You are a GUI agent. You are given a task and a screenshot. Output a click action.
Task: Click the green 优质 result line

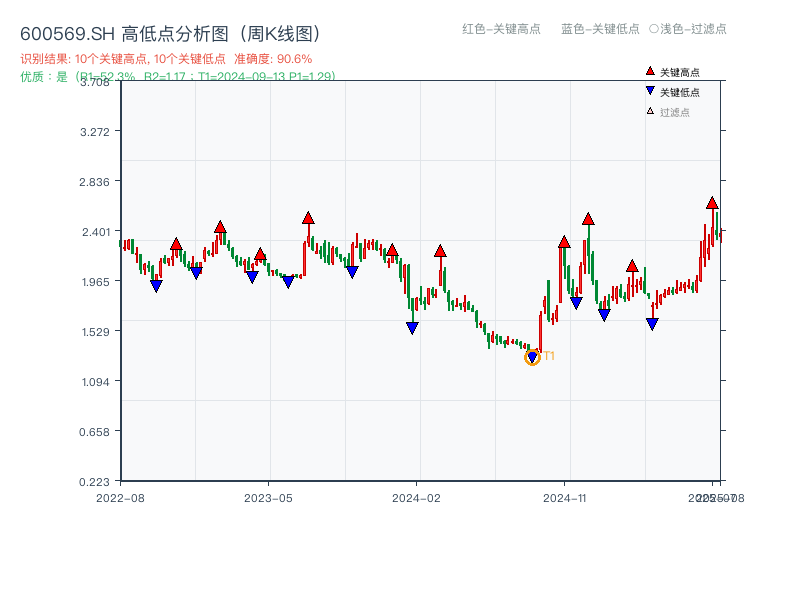click(178, 77)
